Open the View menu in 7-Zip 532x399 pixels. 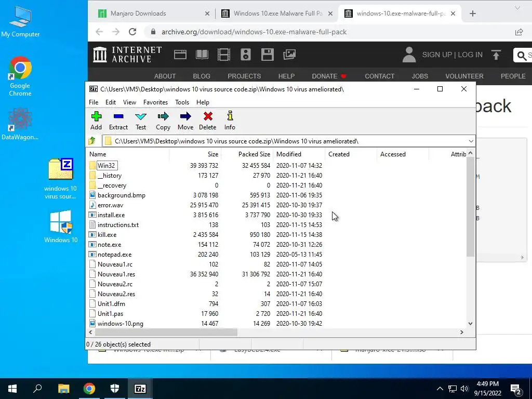click(x=129, y=102)
